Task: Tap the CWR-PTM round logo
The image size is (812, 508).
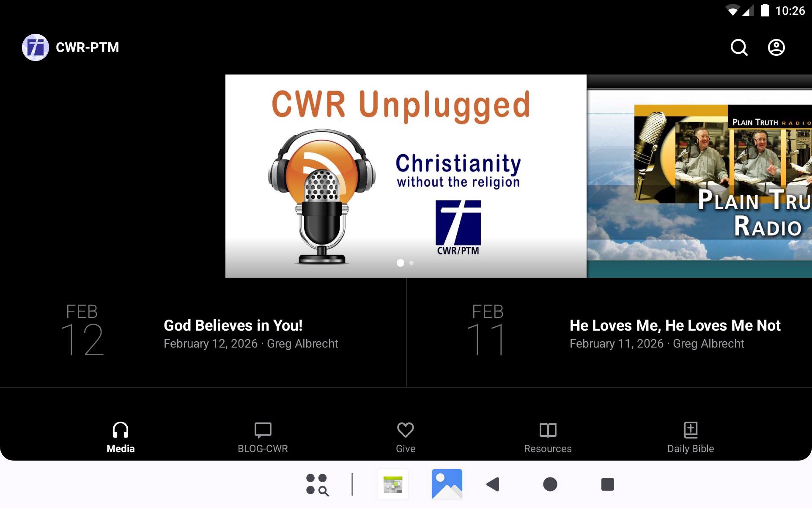Action: (36, 47)
